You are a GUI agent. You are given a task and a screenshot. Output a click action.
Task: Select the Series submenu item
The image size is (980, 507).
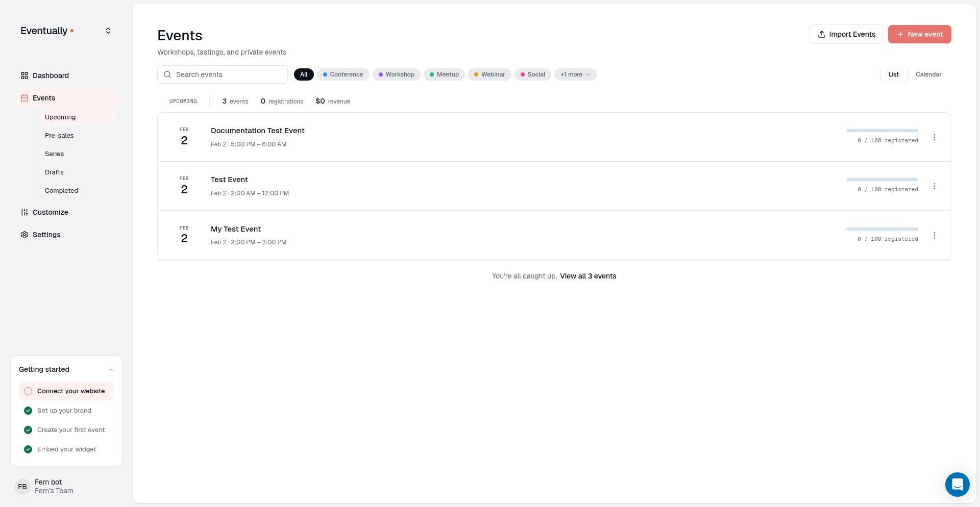pos(78,154)
